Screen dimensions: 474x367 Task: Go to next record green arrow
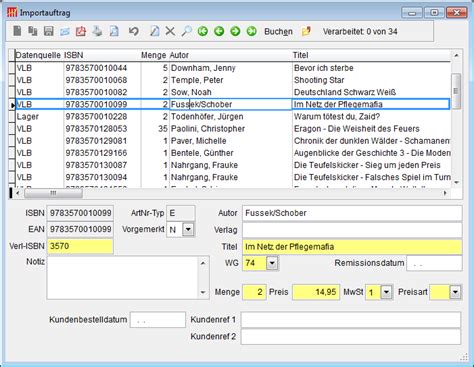[x=235, y=31]
